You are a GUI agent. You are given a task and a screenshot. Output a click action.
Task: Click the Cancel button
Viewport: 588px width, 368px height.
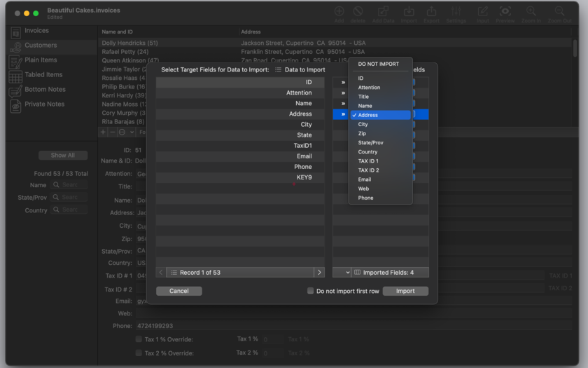tap(178, 291)
